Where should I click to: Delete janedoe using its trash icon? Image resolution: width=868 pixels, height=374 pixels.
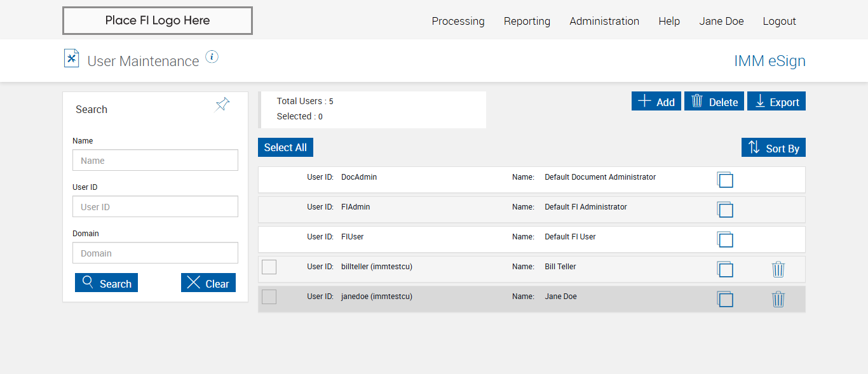pos(778,299)
